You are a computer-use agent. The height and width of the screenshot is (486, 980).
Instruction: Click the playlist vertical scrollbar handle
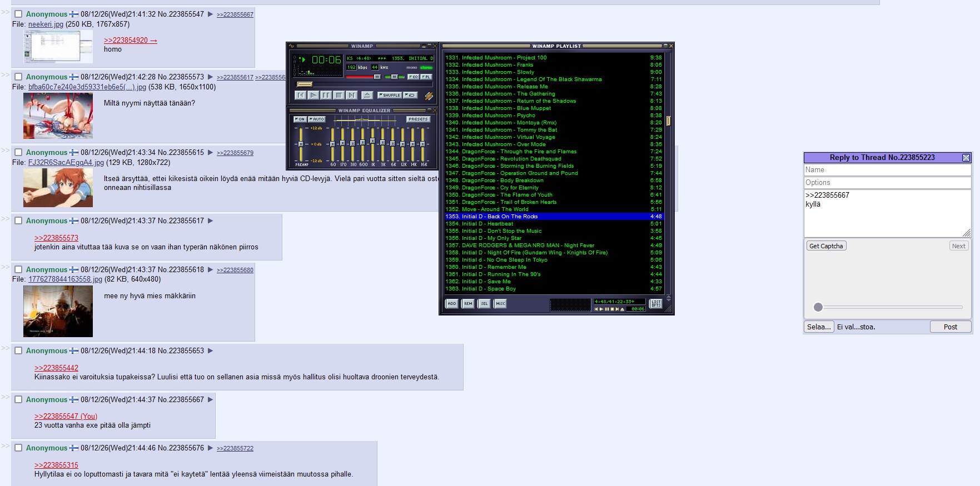coord(669,121)
